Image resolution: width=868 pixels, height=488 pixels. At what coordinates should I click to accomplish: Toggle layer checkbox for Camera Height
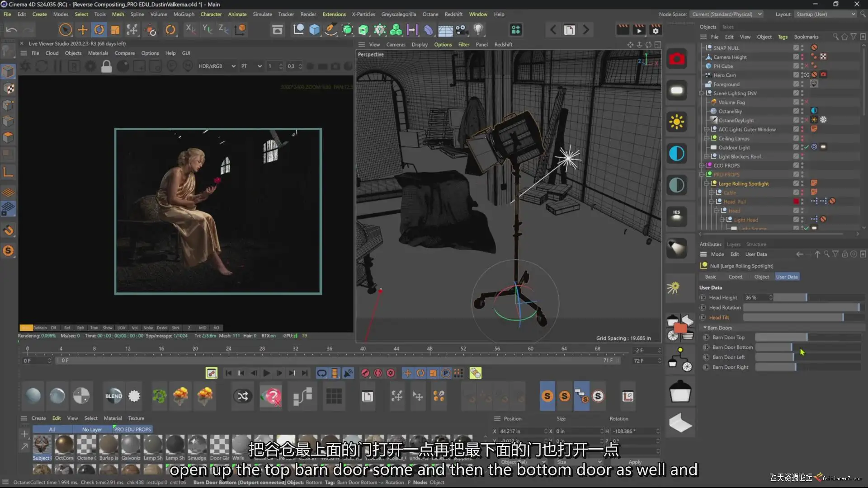coord(796,57)
